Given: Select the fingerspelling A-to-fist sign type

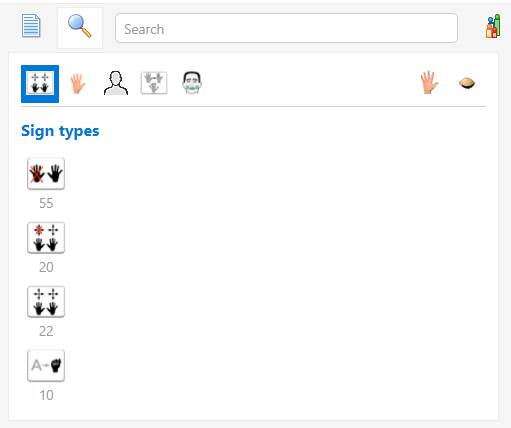Looking at the screenshot, I should [x=46, y=365].
